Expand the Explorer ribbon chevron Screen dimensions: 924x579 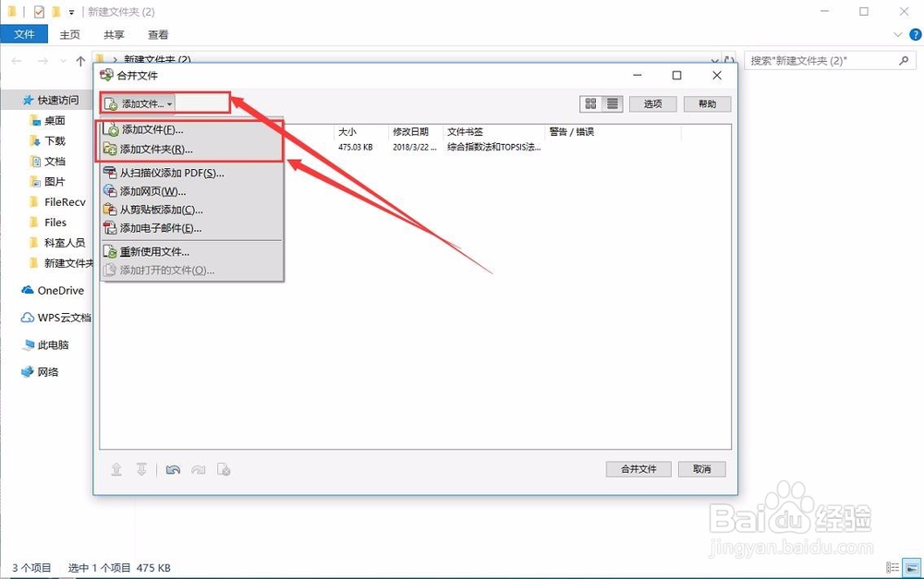click(898, 35)
